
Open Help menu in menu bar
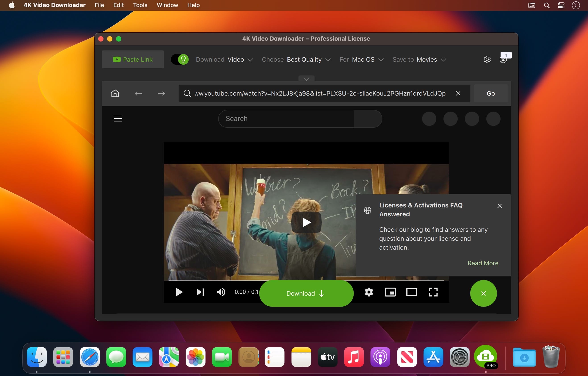pyautogui.click(x=194, y=5)
